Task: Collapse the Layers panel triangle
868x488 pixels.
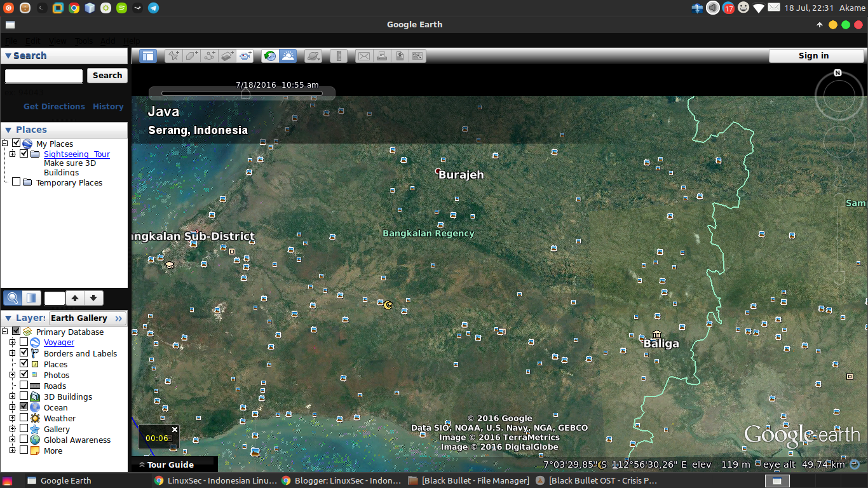Action: click(8, 318)
